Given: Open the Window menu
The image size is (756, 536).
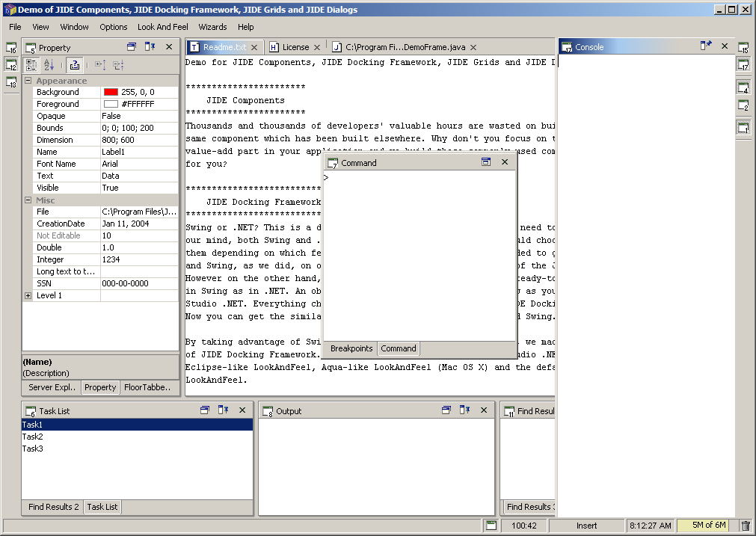Looking at the screenshot, I should pyautogui.click(x=74, y=27).
